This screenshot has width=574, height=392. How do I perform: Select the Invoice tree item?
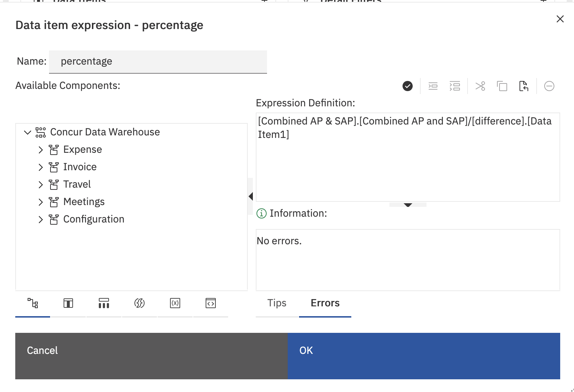(x=80, y=167)
